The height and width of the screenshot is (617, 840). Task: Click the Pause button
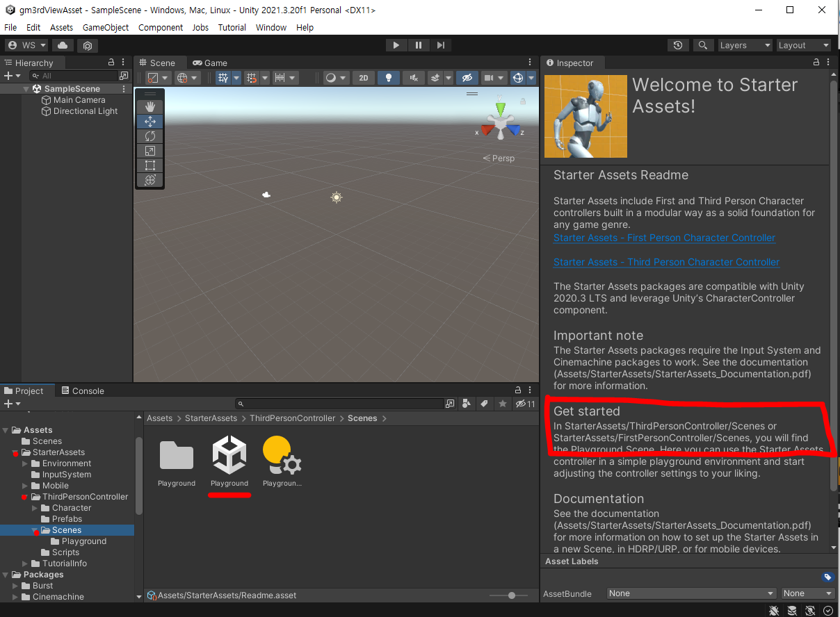coord(419,45)
